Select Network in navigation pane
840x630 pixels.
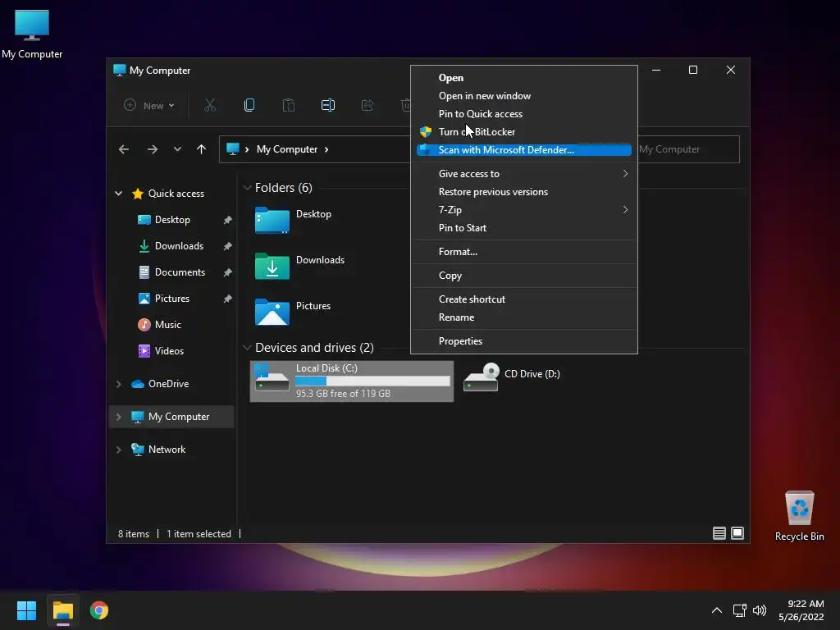[x=167, y=450]
